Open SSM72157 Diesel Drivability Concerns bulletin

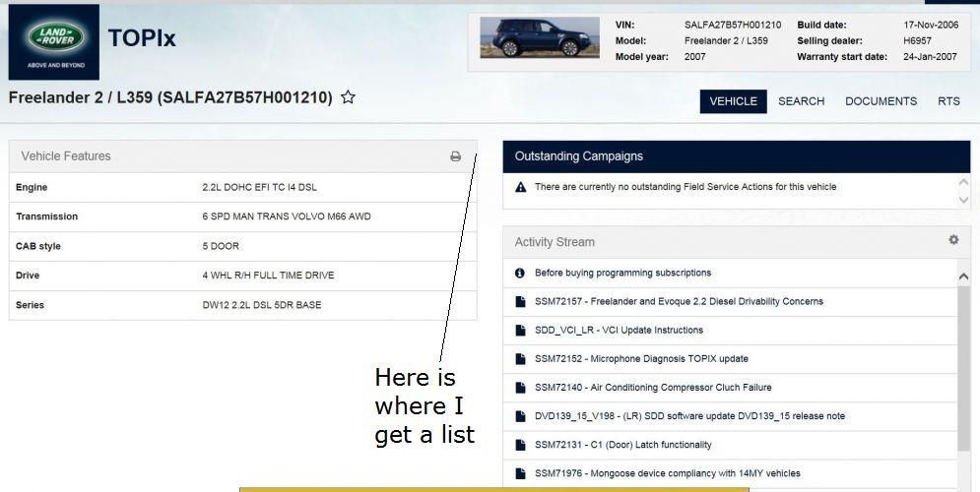point(679,301)
